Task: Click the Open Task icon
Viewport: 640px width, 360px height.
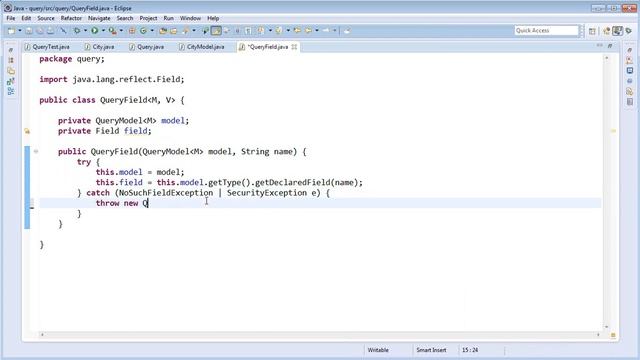Action: click(174, 31)
